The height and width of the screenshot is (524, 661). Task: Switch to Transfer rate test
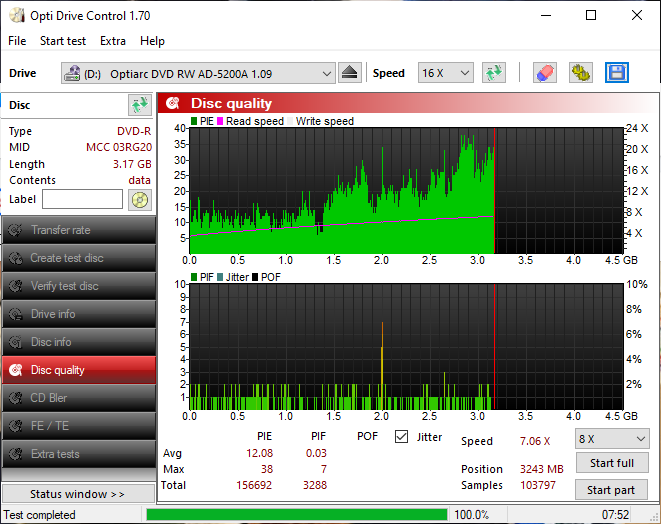click(79, 230)
